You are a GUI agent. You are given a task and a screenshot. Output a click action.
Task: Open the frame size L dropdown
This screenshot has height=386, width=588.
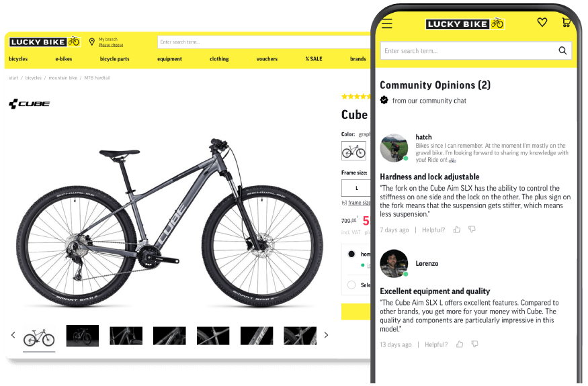356,188
